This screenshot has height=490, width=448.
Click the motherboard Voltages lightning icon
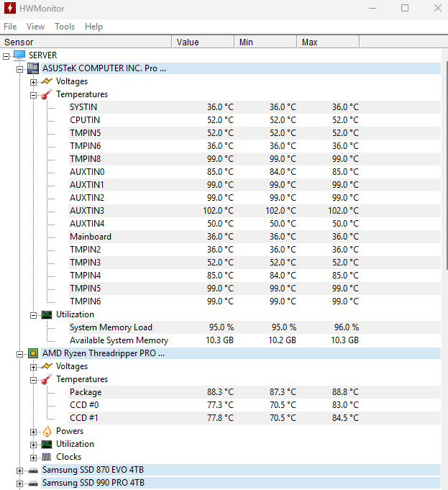click(x=47, y=81)
